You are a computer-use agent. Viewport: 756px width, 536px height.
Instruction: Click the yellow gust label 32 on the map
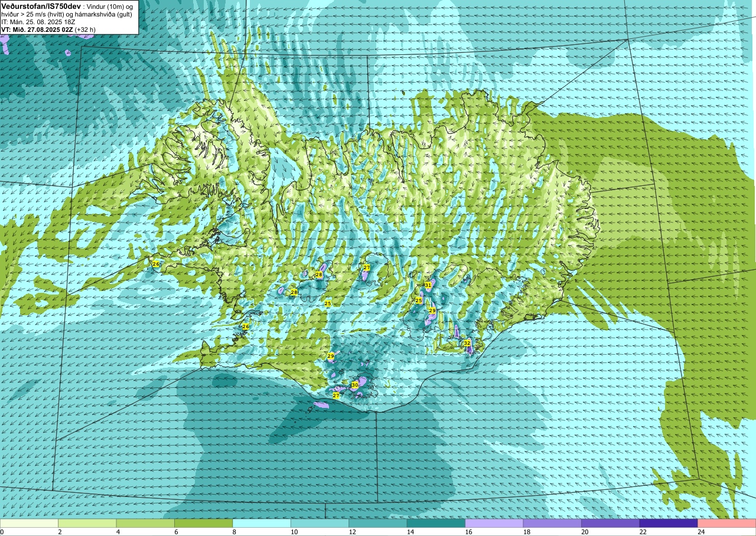pyautogui.click(x=467, y=343)
